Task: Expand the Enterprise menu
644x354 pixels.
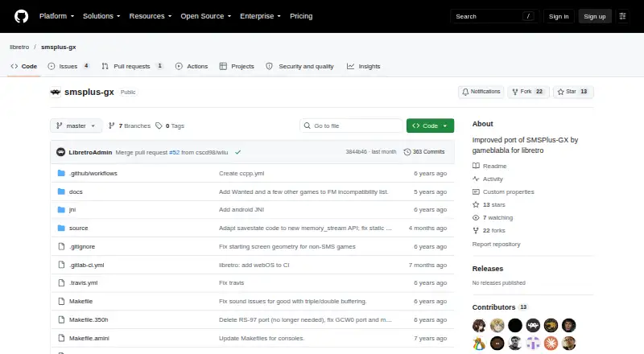Action: (260, 16)
